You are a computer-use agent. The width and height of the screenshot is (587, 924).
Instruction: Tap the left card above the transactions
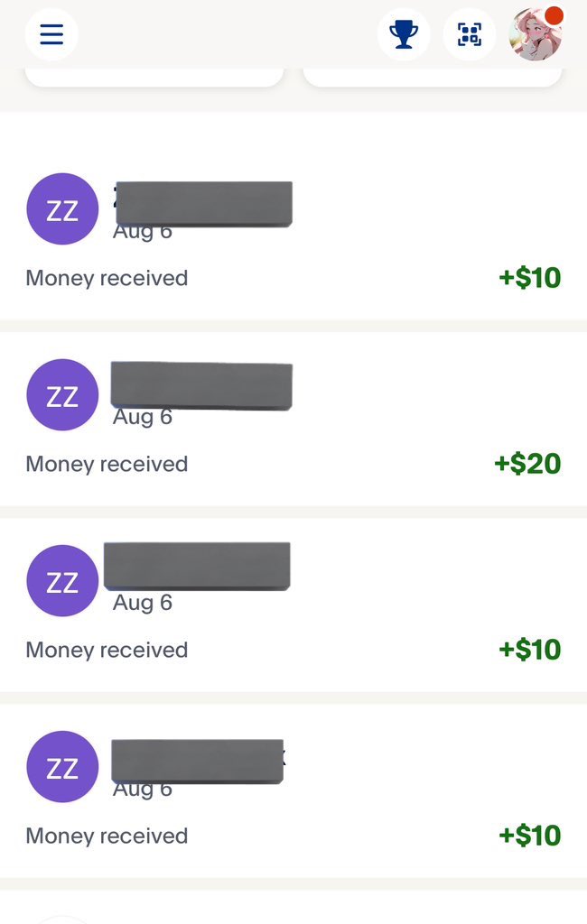coord(154,78)
